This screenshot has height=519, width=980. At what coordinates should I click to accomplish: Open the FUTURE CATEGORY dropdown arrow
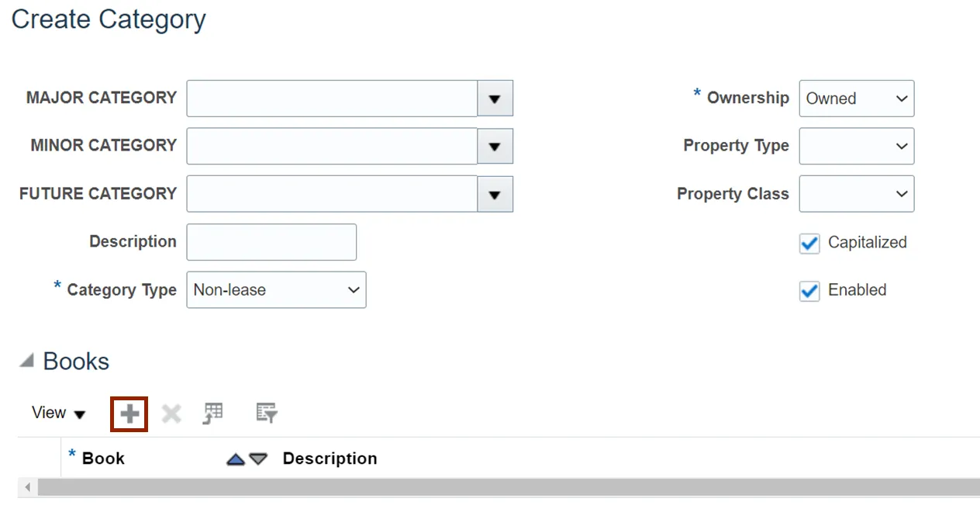pyautogui.click(x=495, y=194)
